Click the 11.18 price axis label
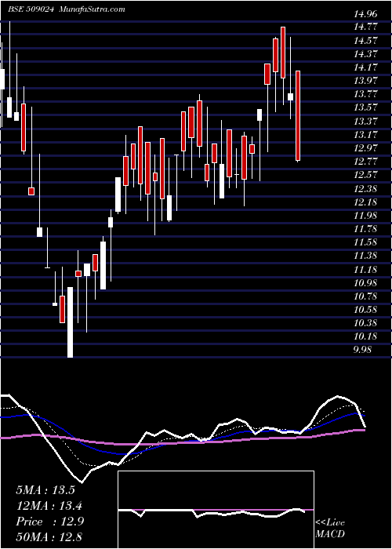392x549 pixels. click(365, 269)
